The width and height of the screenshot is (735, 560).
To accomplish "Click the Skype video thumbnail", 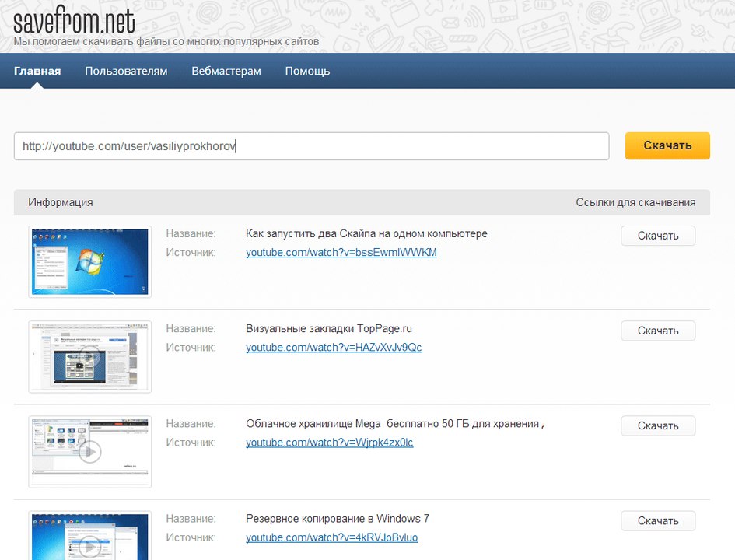I will pos(90,262).
